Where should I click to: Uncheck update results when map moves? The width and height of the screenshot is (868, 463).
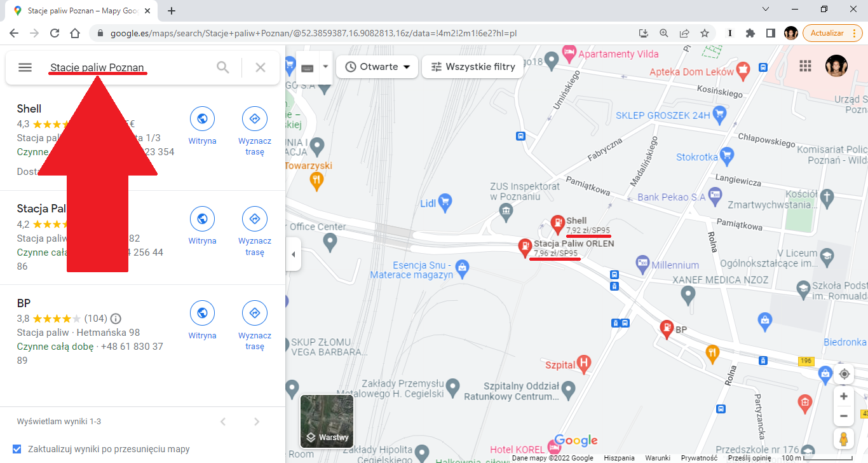click(17, 449)
